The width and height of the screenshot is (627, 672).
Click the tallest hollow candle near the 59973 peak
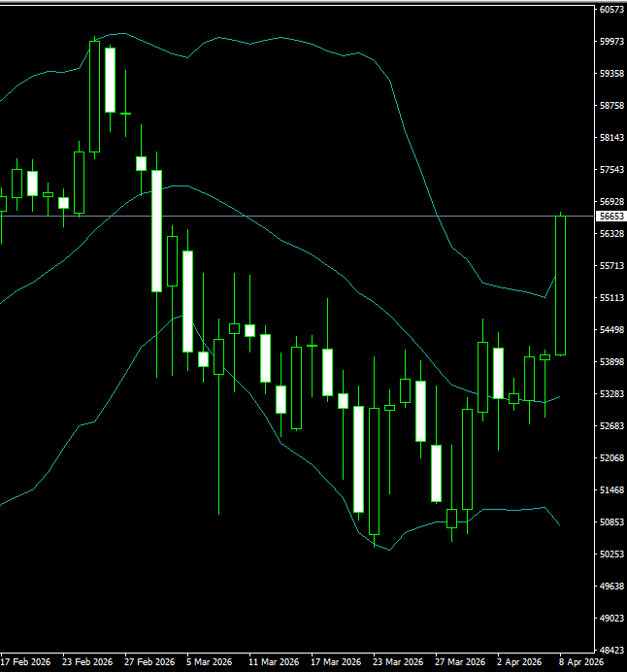94,97
